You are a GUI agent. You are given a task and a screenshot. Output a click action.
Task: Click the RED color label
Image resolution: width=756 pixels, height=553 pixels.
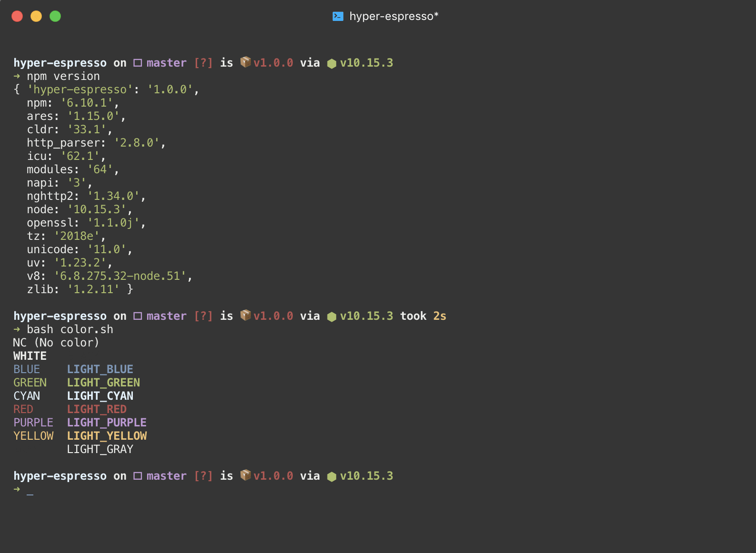(23, 409)
